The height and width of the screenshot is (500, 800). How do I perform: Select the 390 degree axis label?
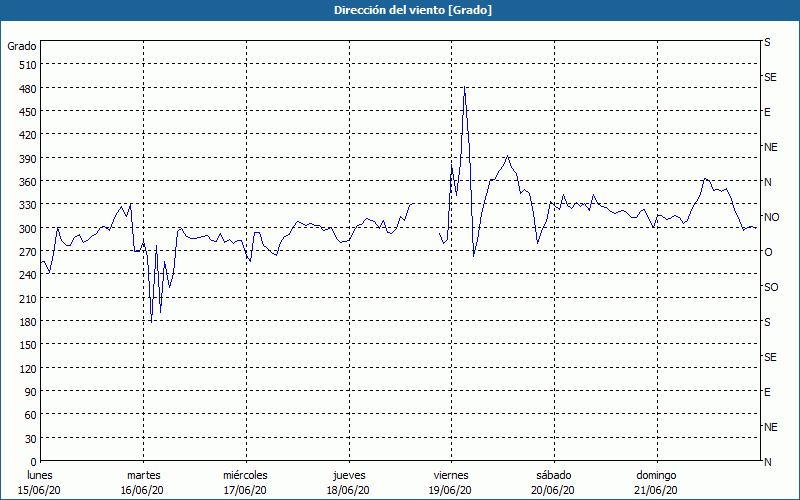point(28,159)
